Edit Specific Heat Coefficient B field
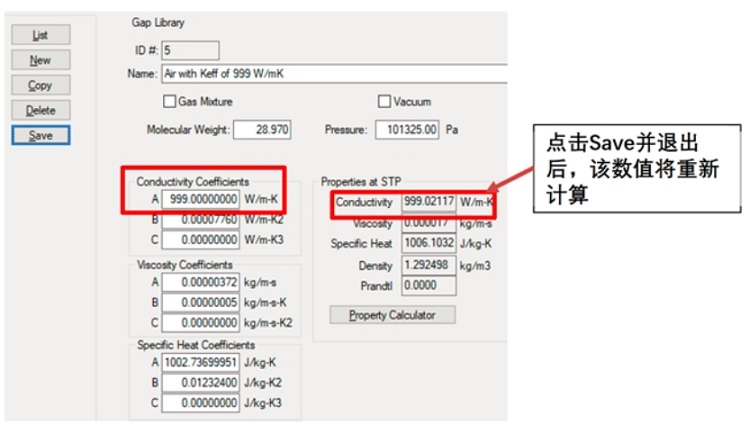This screenshot has width=749, height=434. click(x=200, y=382)
